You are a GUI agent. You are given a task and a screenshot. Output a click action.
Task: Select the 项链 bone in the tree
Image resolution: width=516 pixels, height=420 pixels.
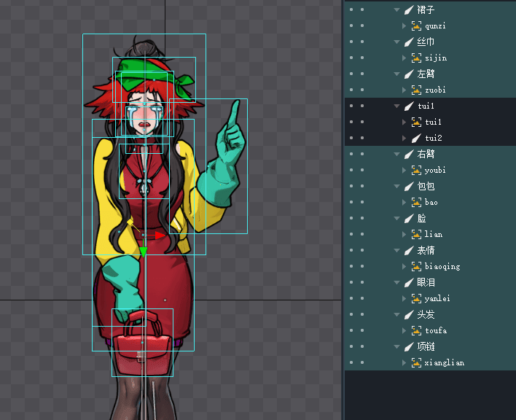click(x=426, y=346)
